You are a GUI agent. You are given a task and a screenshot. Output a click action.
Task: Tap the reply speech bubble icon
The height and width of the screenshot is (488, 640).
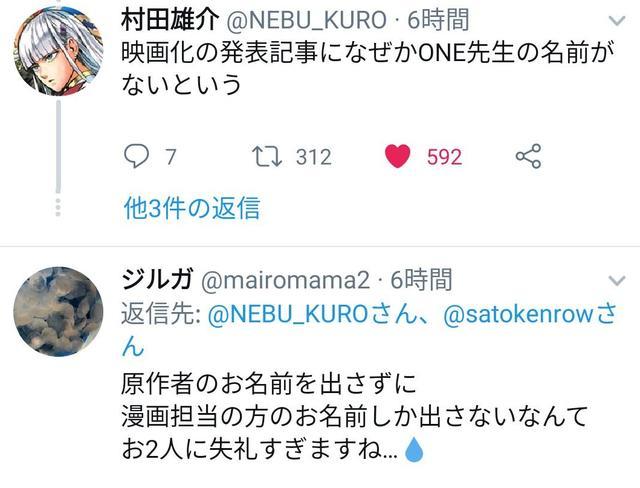[x=136, y=157]
